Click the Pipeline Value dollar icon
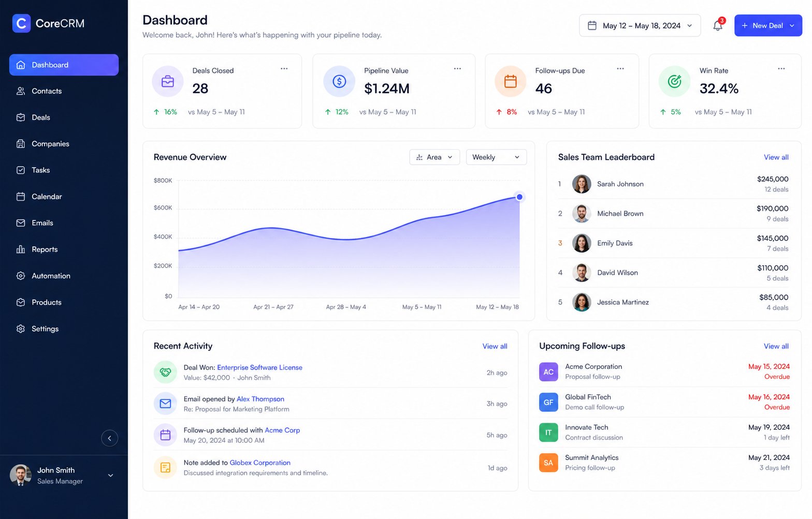 339,81
